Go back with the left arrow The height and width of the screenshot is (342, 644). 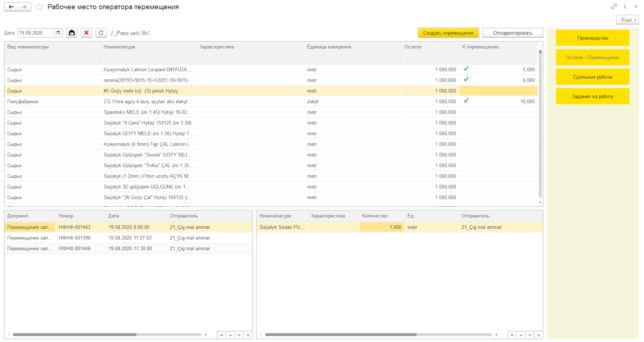click(11, 7)
